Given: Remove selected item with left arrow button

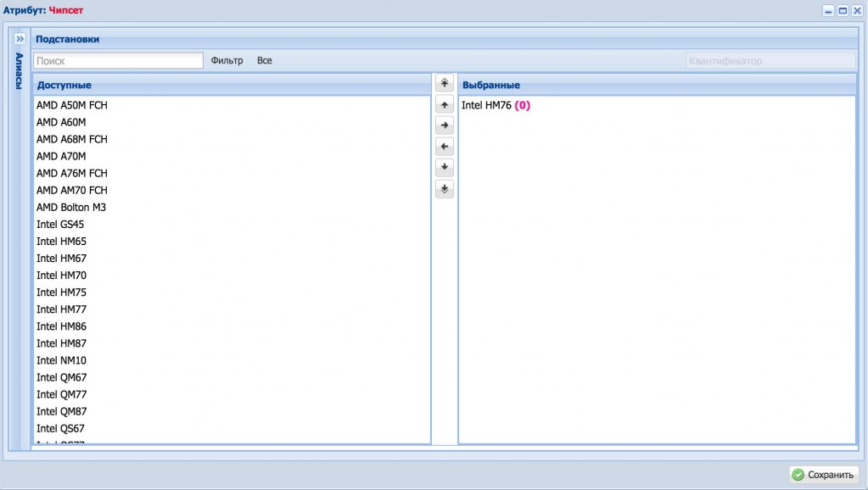Looking at the screenshot, I should [x=444, y=147].
